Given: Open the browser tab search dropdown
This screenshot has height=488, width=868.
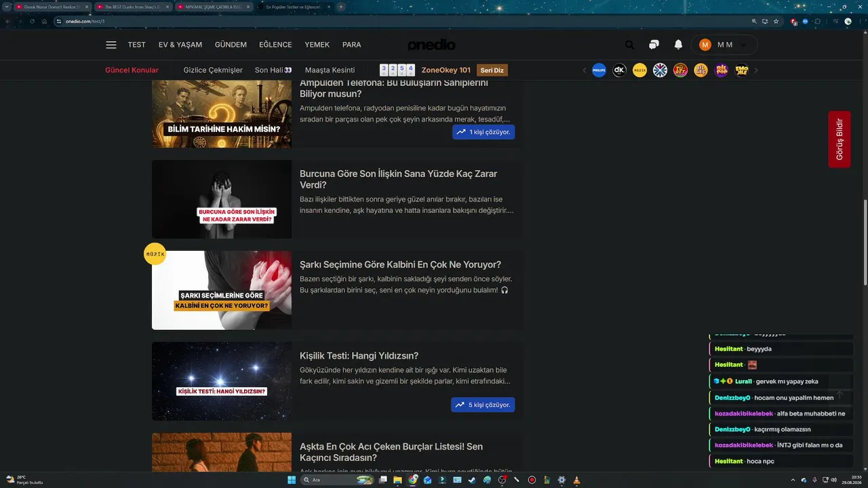Looking at the screenshot, I should click(7, 7).
